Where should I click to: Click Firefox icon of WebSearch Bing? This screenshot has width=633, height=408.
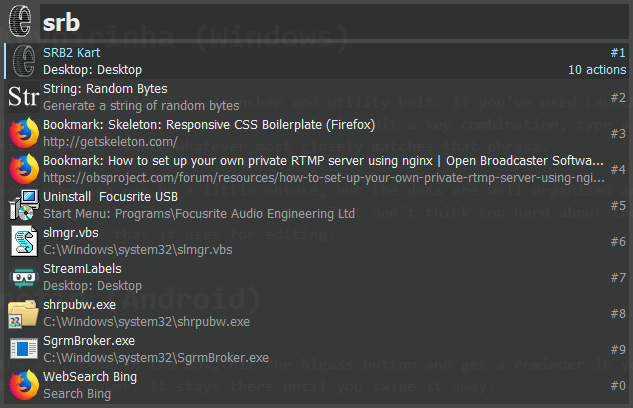24,385
